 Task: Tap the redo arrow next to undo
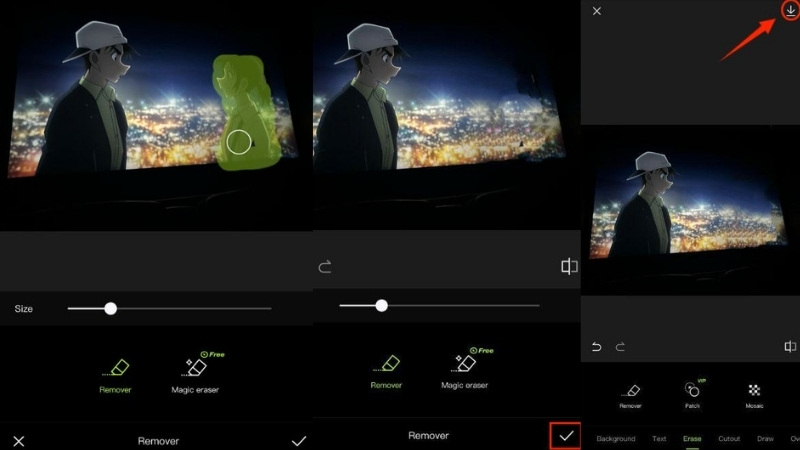coord(619,347)
